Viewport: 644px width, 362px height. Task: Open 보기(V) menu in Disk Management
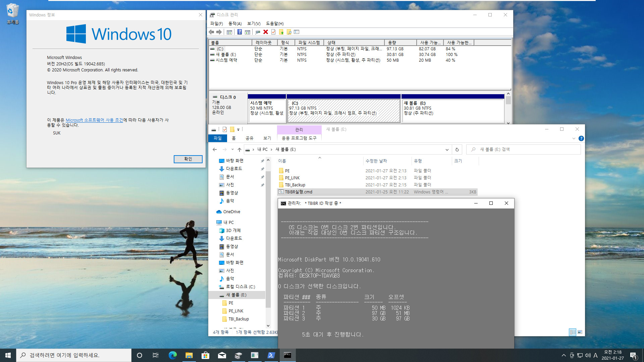(x=254, y=23)
